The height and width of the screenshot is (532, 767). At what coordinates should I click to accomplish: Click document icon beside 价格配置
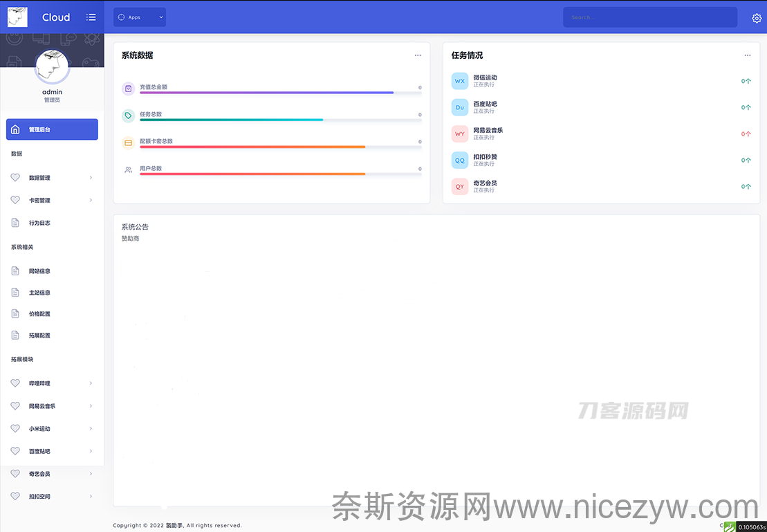coord(15,313)
